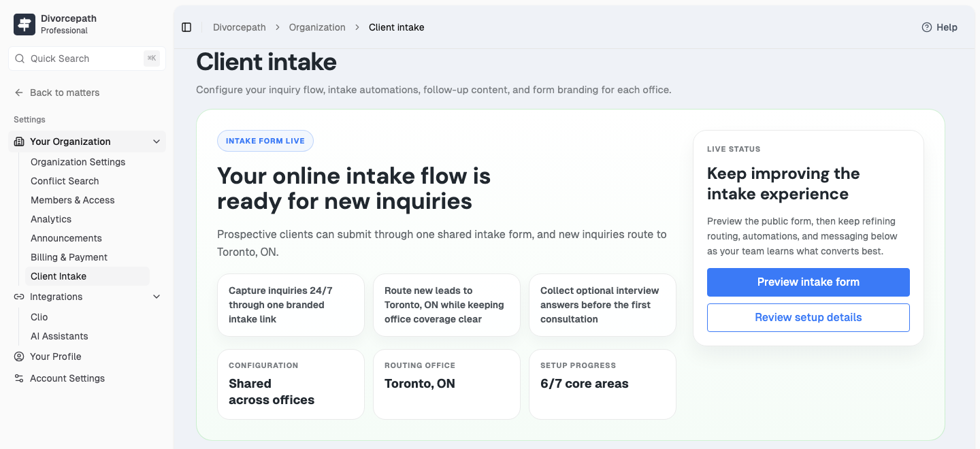Click the LIVE STATUS label
The image size is (980, 449).
pyautogui.click(x=734, y=149)
